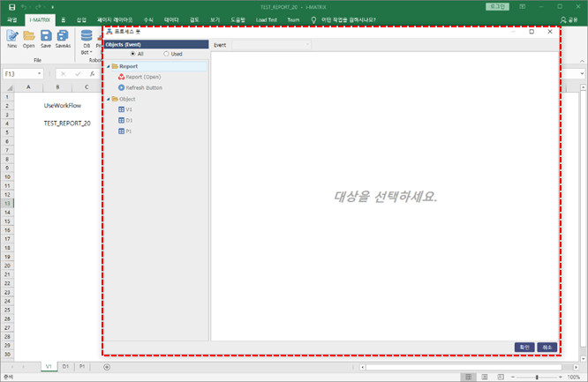Collapse the Object tree folder
Viewport: 588px width, 382px height.
pos(108,99)
